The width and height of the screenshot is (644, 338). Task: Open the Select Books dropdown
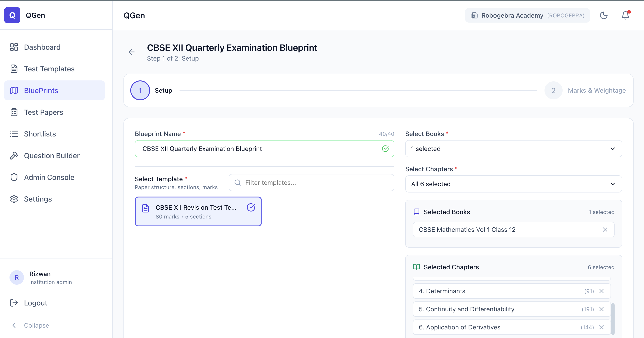(513, 149)
